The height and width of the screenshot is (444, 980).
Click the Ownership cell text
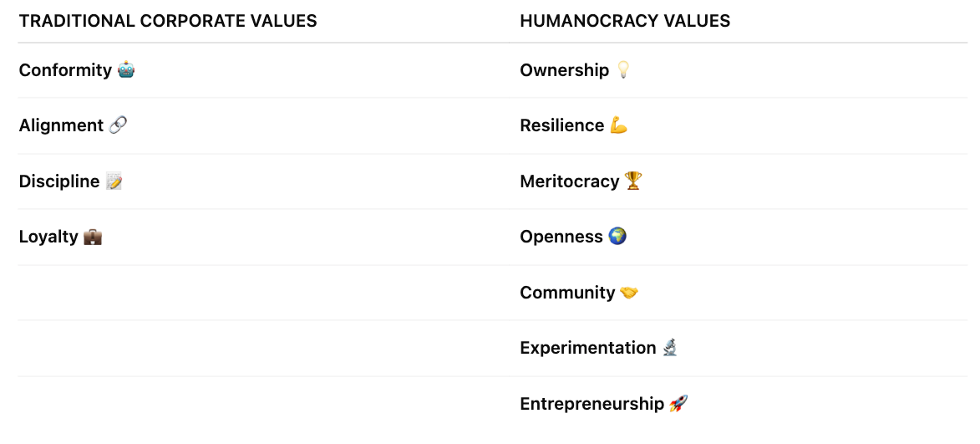[x=564, y=70]
